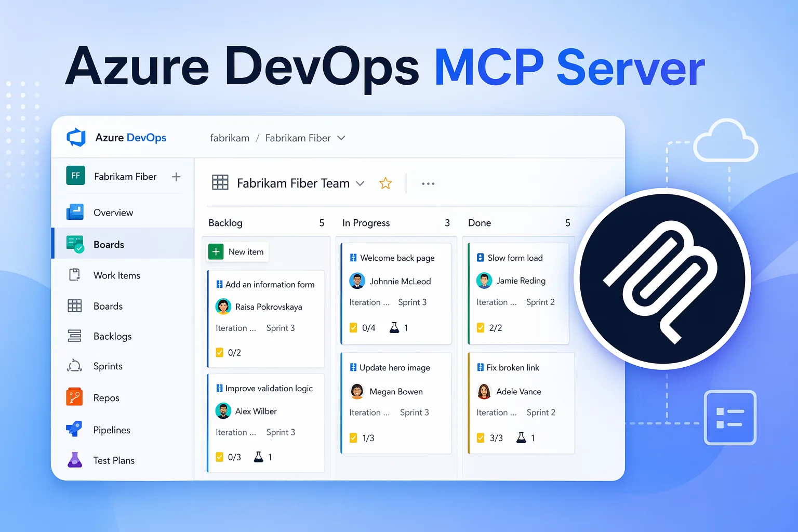Select the In Progress column header
The width and height of the screenshot is (798, 532).
(366, 222)
